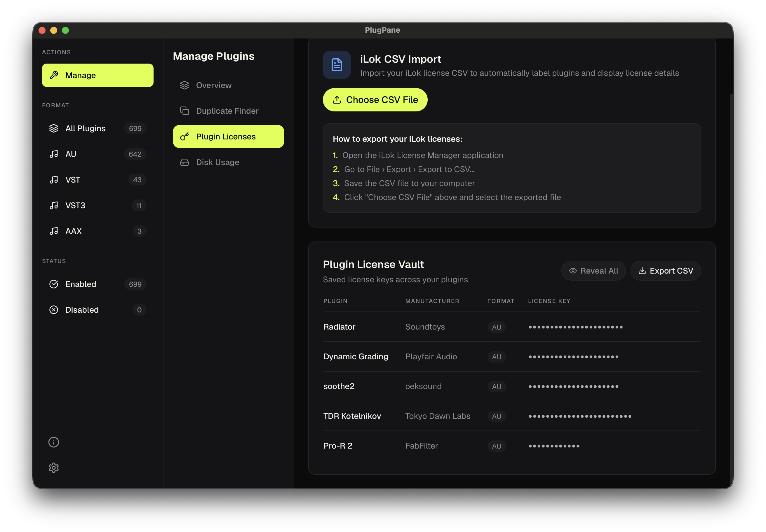Click the copy icon beside Duplicate Finder
Image resolution: width=766 pixels, height=532 pixels.
pyautogui.click(x=184, y=111)
